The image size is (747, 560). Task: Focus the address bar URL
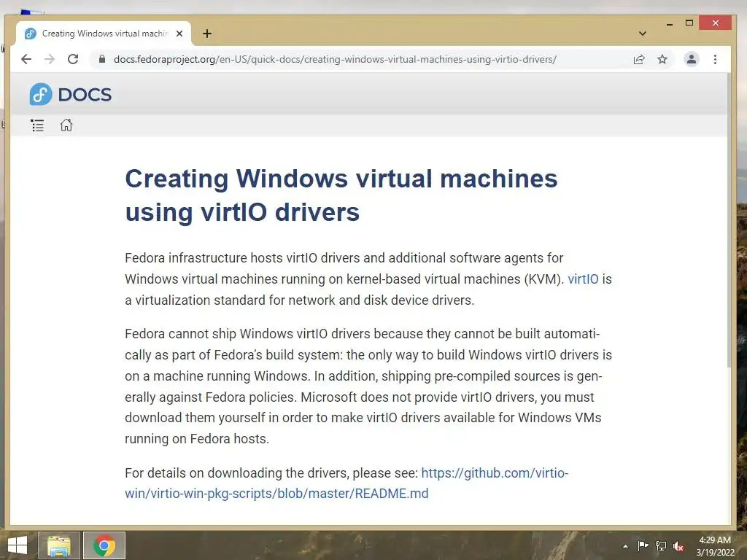(x=335, y=59)
